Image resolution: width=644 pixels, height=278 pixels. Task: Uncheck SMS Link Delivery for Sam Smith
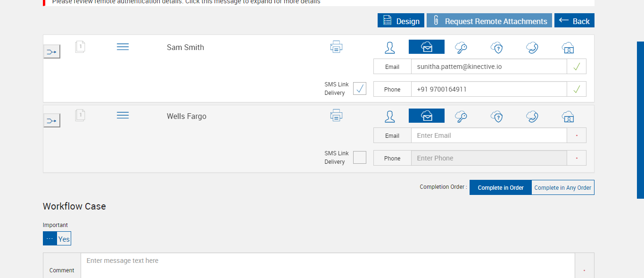pos(360,88)
